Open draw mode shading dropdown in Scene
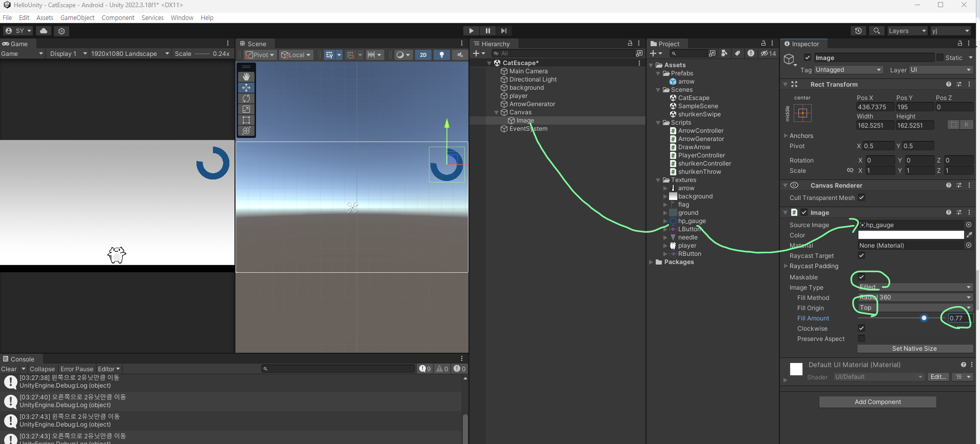 click(403, 55)
